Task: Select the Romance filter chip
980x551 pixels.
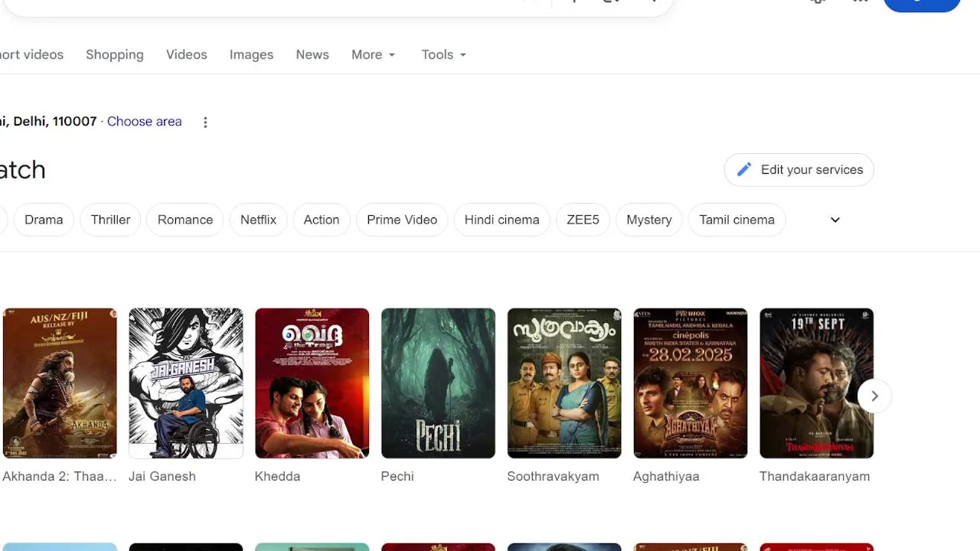Action: (x=185, y=220)
